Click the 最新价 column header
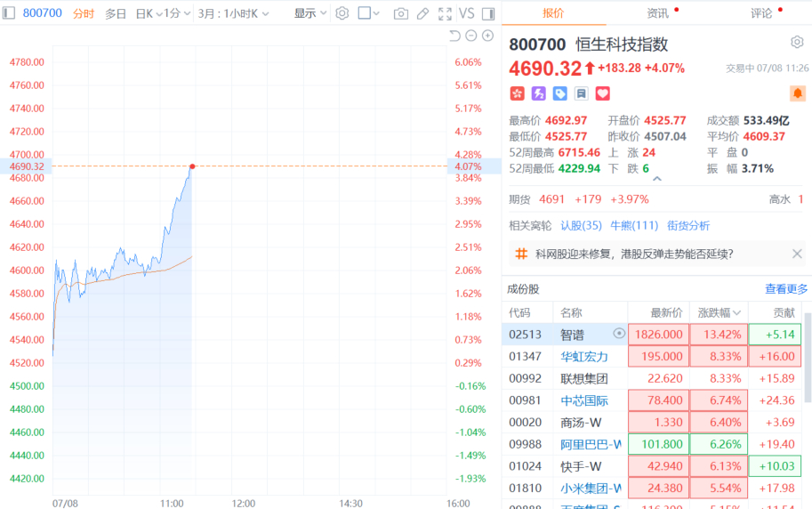This screenshot has width=812, height=509. pos(666,312)
